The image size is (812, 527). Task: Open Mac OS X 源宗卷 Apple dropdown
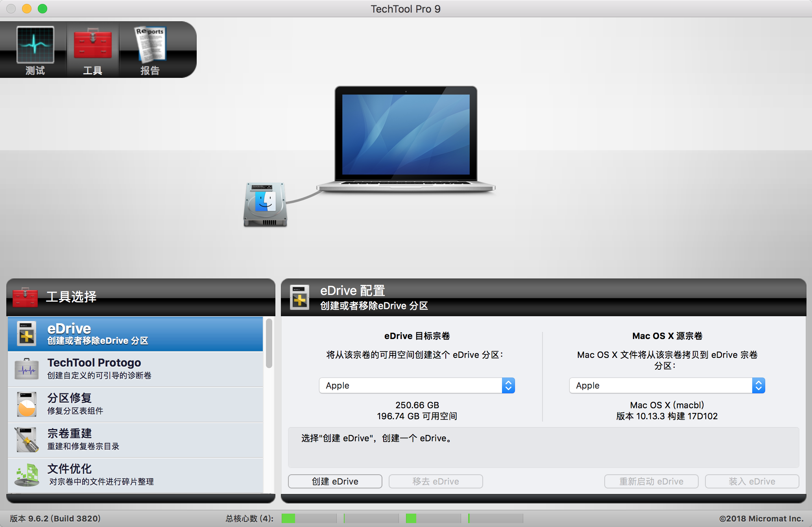pyautogui.click(x=667, y=385)
